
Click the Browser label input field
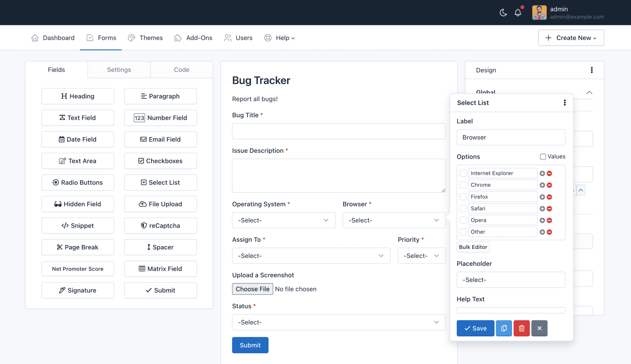pos(511,137)
